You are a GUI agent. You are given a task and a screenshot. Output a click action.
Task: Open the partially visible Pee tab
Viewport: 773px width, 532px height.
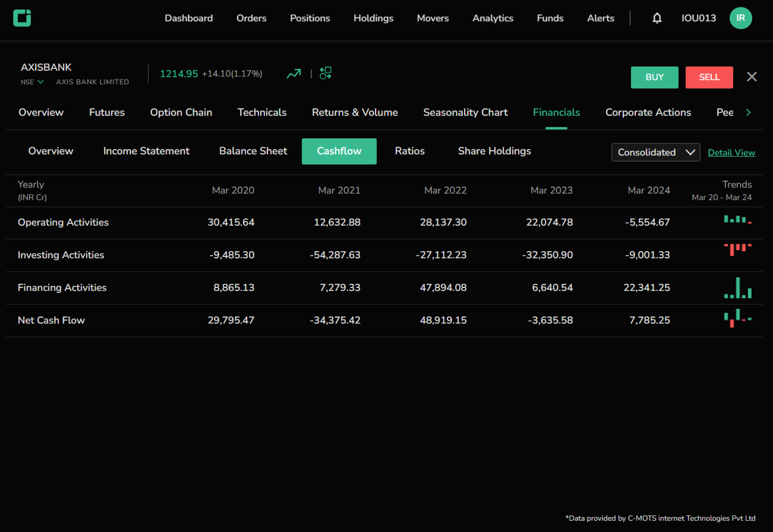[x=725, y=112]
